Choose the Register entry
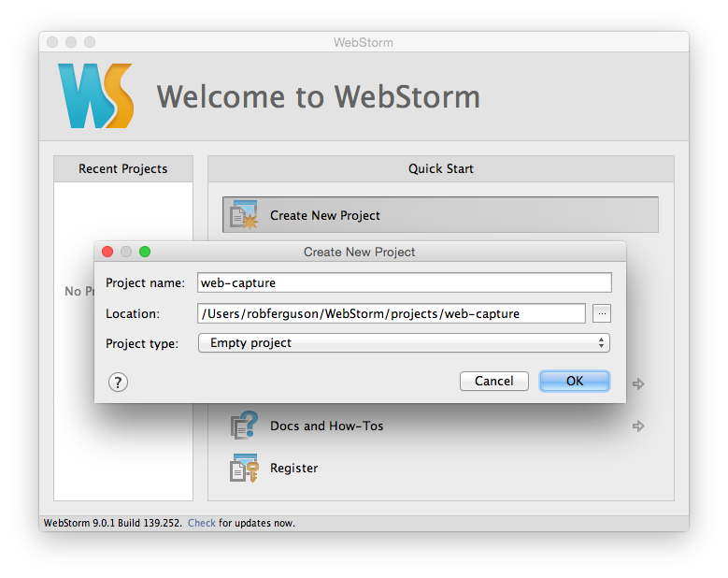The height and width of the screenshot is (578, 728). [293, 468]
